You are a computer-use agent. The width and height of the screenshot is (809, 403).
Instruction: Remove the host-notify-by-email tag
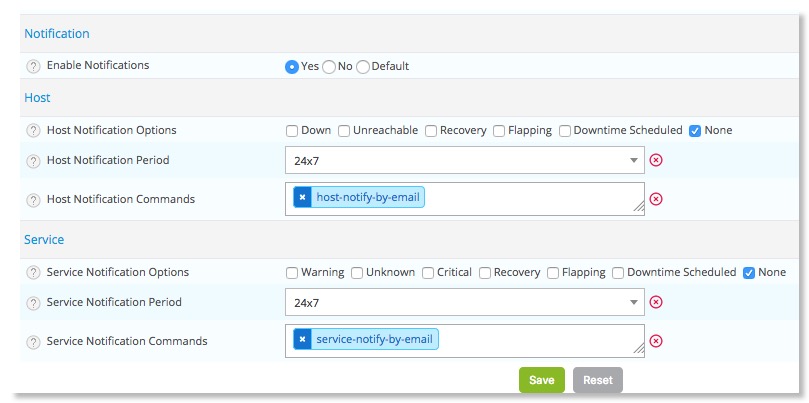(302, 198)
